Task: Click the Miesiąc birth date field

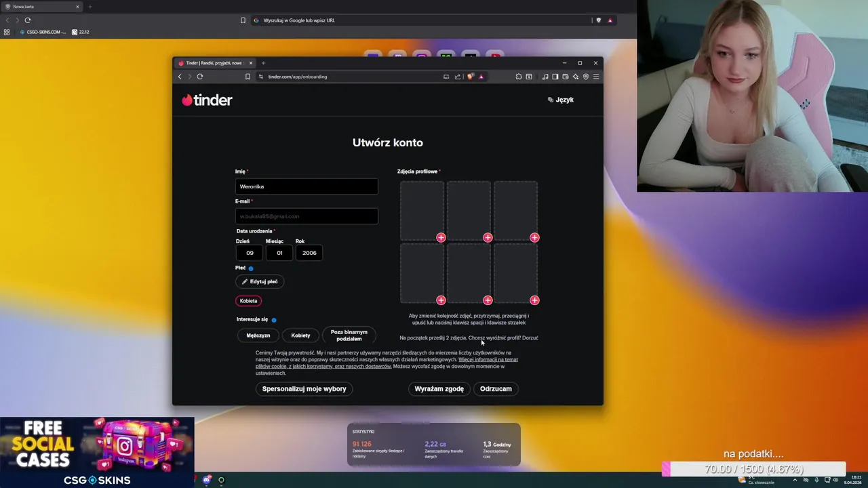Action: click(x=279, y=253)
